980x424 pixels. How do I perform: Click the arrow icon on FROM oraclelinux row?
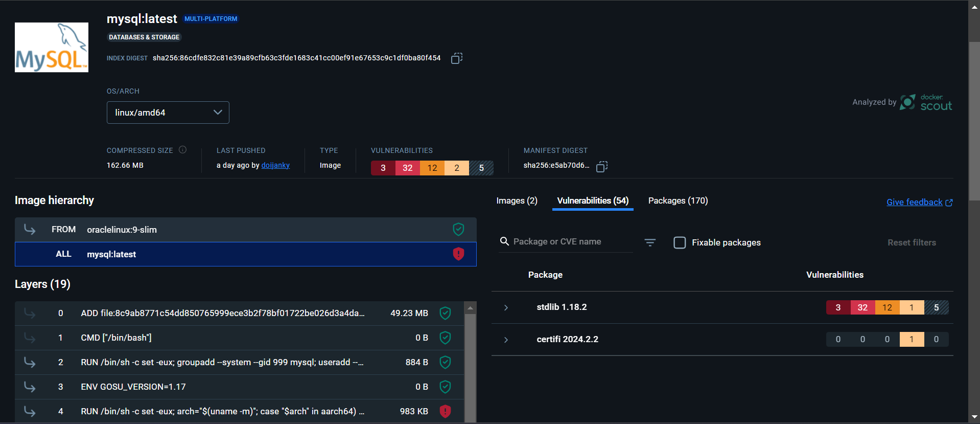click(30, 230)
